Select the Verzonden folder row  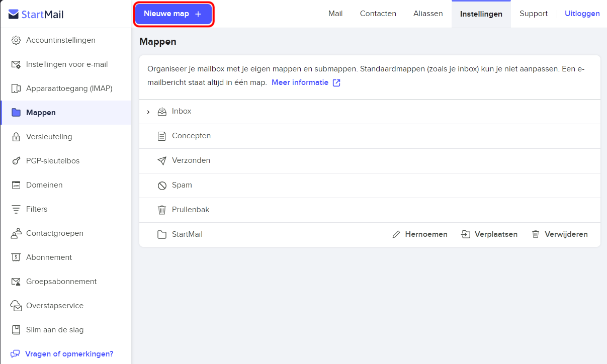pyautogui.click(x=370, y=161)
